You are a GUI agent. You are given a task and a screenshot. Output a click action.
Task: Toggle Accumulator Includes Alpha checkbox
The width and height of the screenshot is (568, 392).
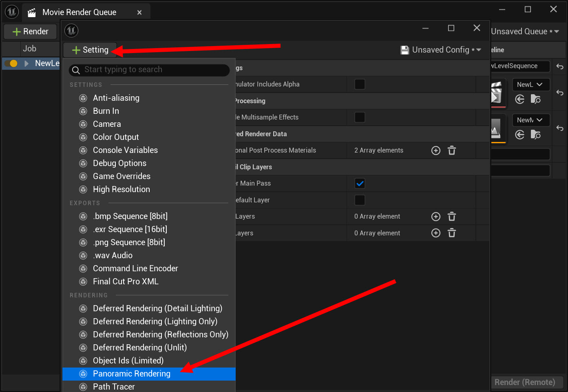(x=360, y=84)
